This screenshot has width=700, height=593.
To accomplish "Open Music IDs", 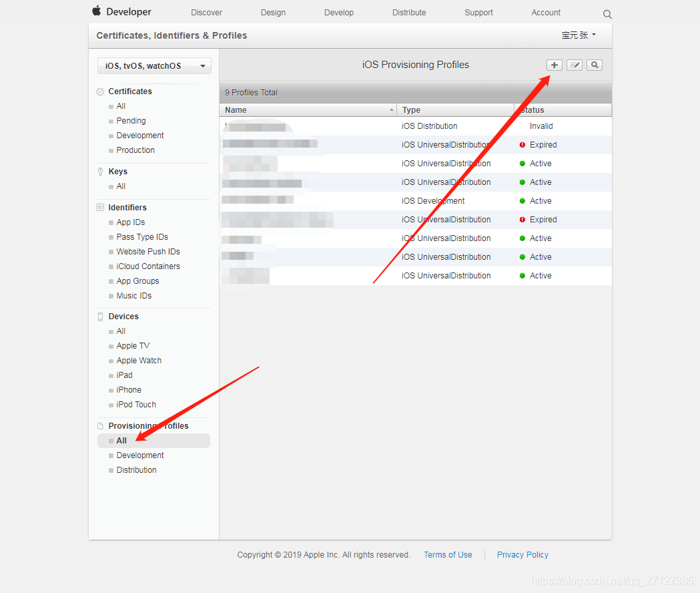I will coord(133,296).
